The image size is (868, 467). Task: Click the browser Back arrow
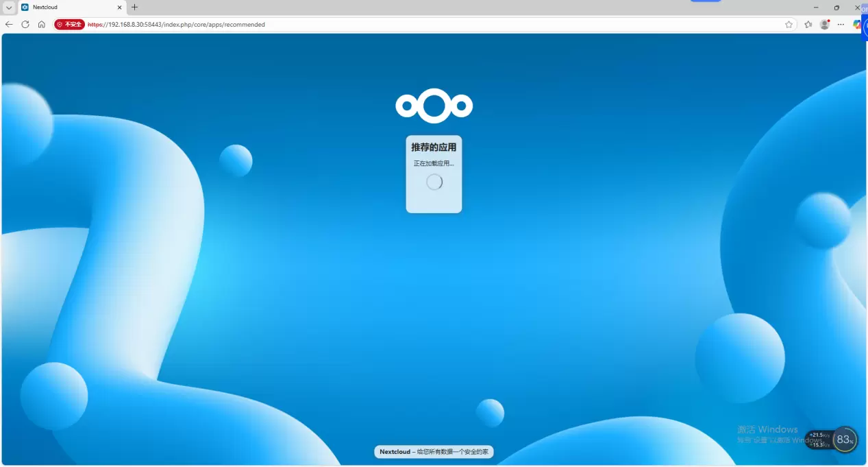[x=9, y=24]
